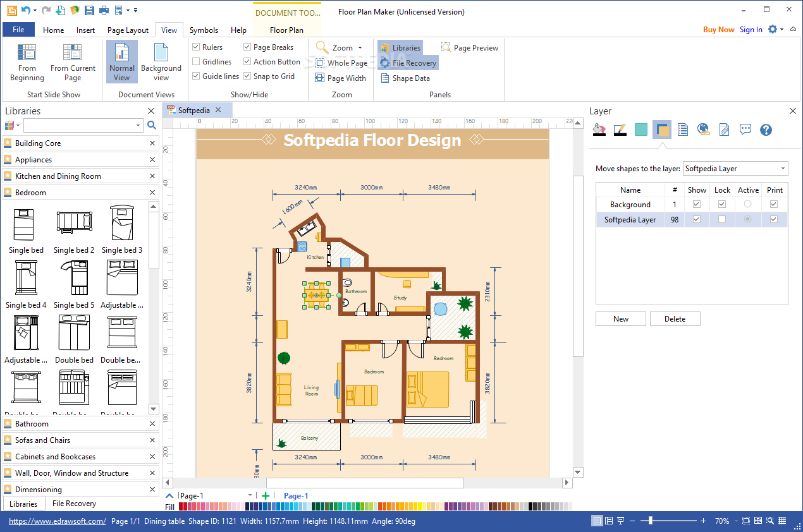Open the edrawsoft.com link in status bar
The height and width of the screenshot is (532, 803).
(x=57, y=521)
